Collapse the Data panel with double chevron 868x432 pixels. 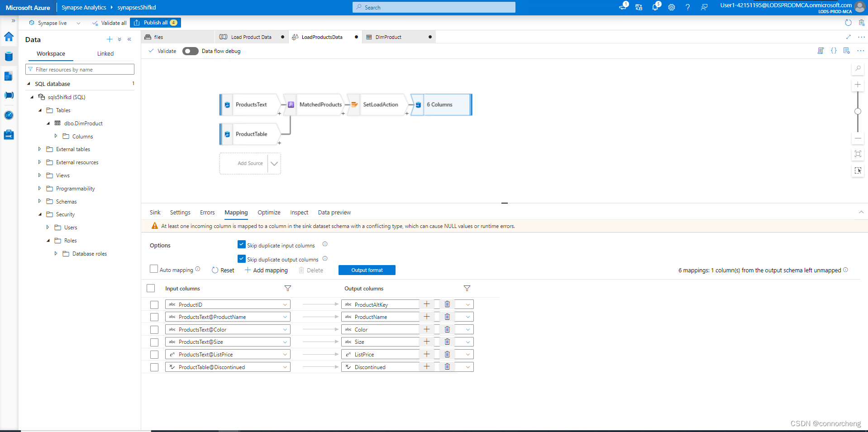click(x=129, y=39)
